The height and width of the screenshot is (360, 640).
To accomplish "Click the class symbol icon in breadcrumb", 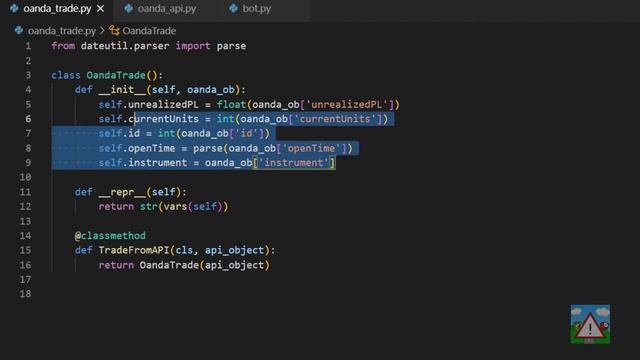I will (x=114, y=31).
